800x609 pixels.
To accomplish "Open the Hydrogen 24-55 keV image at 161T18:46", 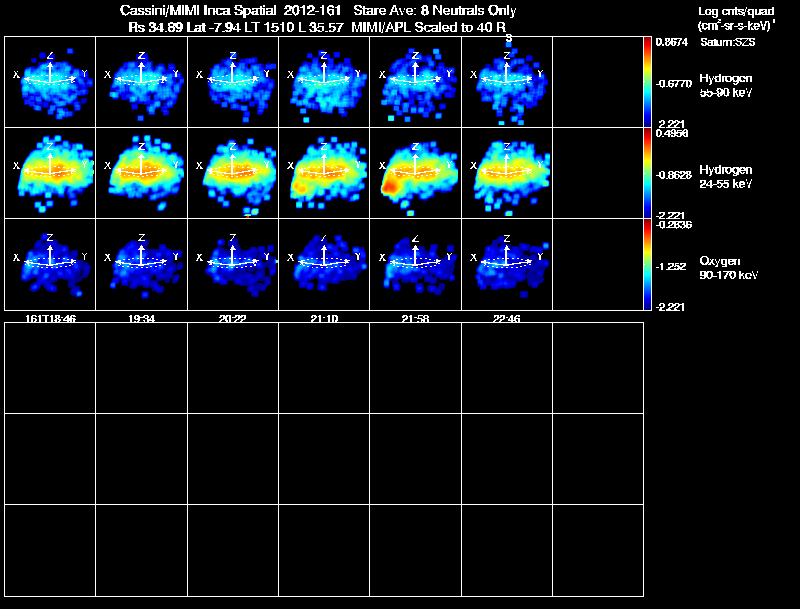I will [50, 173].
